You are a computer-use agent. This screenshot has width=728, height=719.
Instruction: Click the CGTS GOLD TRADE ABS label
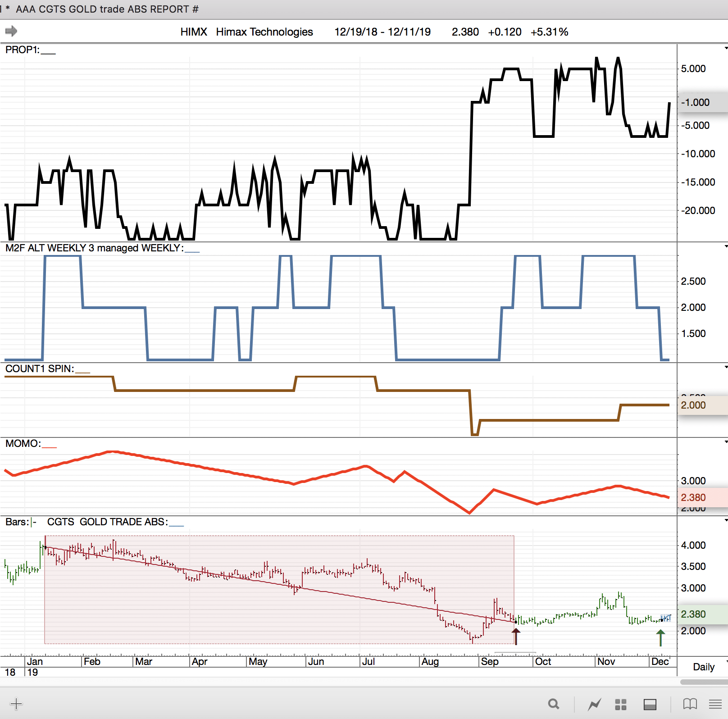click(107, 522)
